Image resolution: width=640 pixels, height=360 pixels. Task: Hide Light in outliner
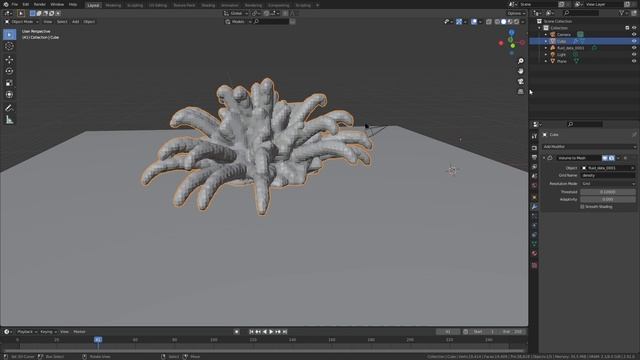coord(634,54)
